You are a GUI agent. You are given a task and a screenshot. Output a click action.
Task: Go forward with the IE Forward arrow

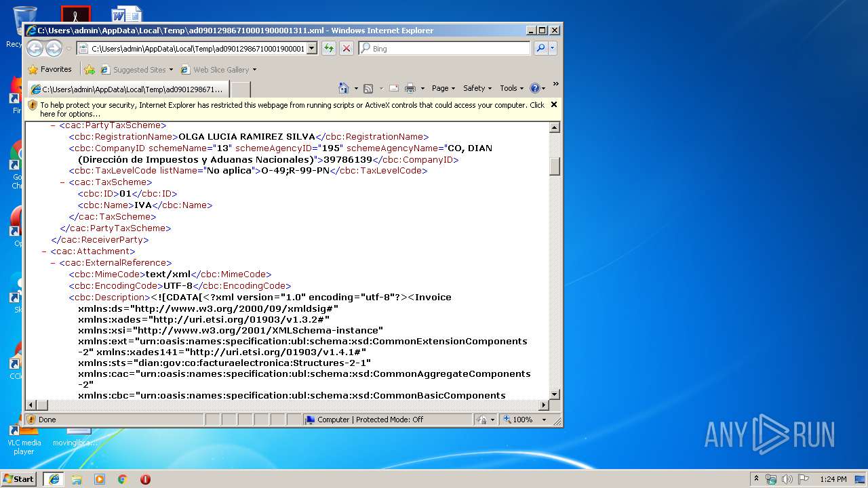[54, 48]
